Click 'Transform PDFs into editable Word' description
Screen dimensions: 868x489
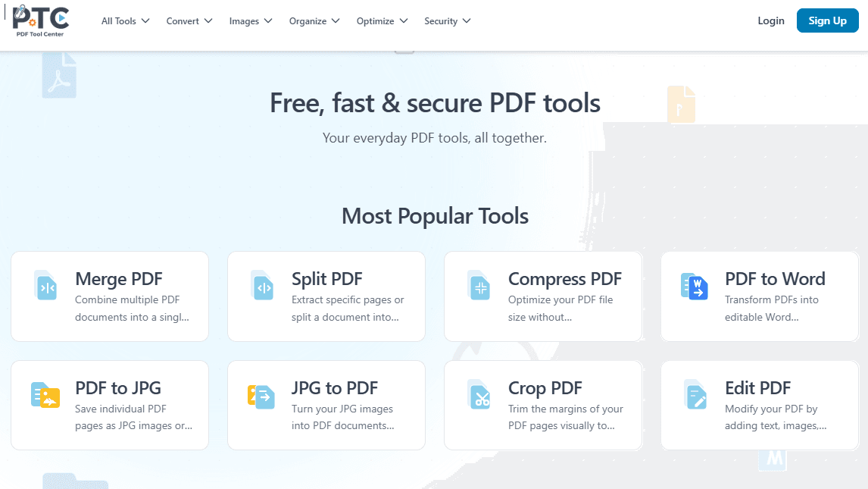772,309
